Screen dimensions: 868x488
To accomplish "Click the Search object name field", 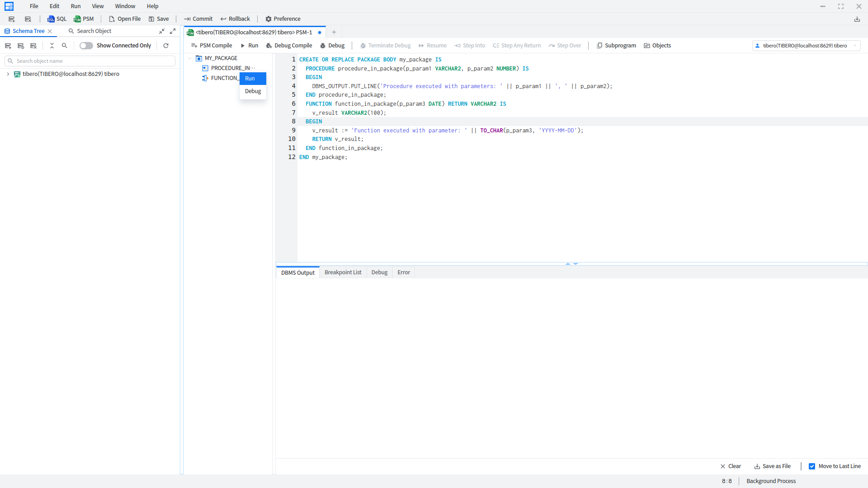I will click(90, 61).
